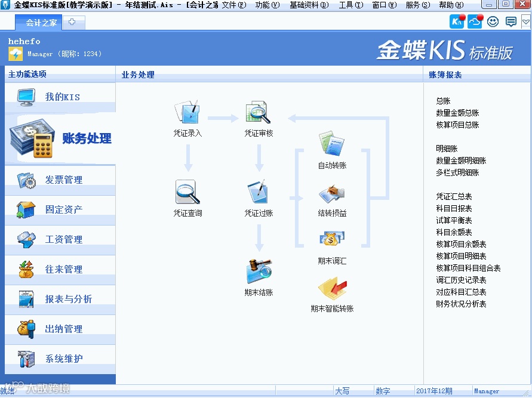Open the 核算项目明细表 report
Image resolution: width=532 pixels, height=398 pixels.
point(461,256)
